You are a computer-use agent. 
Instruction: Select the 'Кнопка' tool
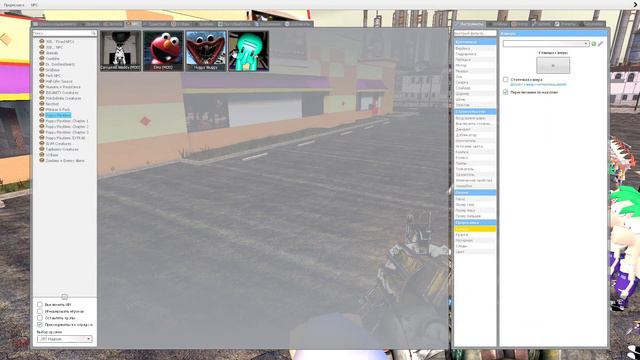[x=475, y=152]
